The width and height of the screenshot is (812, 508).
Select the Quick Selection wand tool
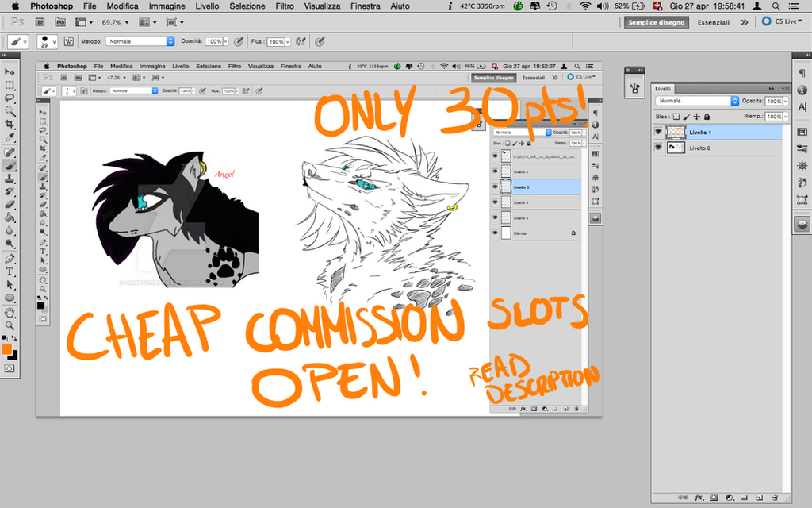pyautogui.click(x=10, y=111)
